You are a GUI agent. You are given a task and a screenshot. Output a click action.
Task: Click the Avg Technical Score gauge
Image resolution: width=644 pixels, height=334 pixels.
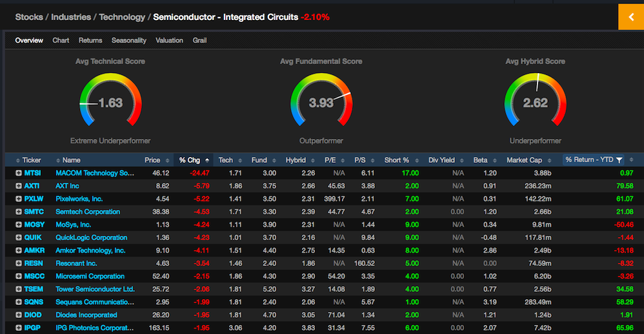[x=110, y=101]
